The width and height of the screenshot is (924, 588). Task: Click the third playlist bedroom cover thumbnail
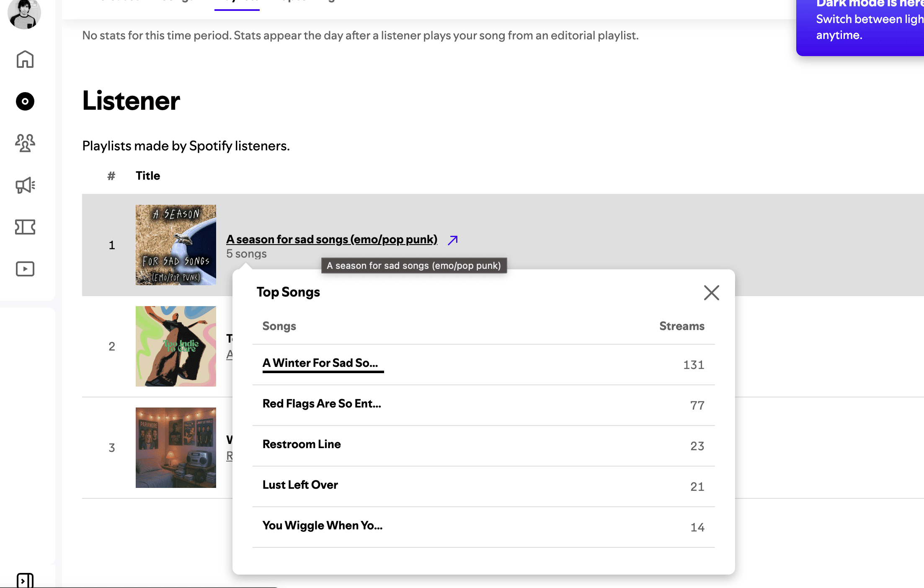point(176,448)
